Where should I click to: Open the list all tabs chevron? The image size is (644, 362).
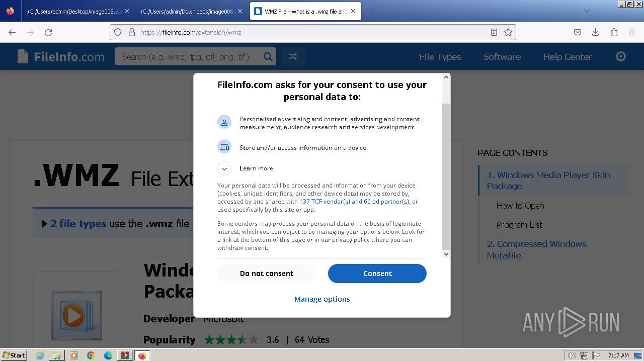click(587, 11)
